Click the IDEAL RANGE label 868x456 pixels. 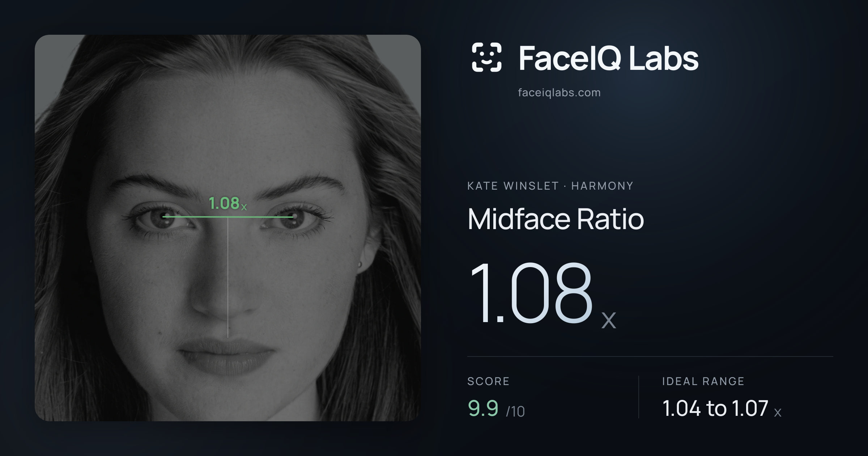click(703, 381)
